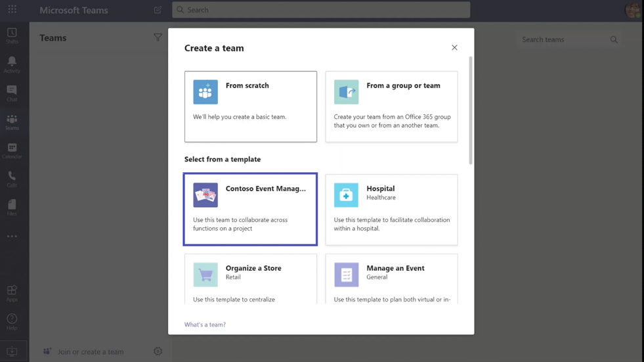The height and width of the screenshot is (362, 644).
Task: Open the app launcher waffle icon
Action: click(12, 9)
